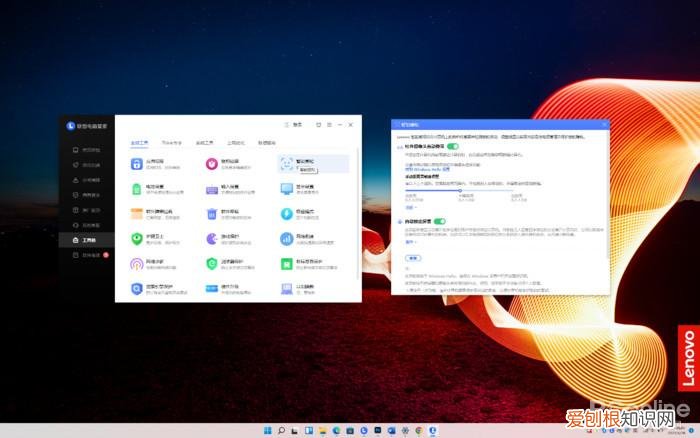Open the purple keyboard input settings tool
Image resolution: width=700 pixels, height=438 pixels.
pos(212,188)
